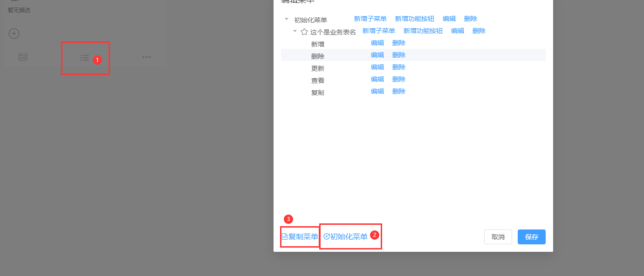Viewport: 644px width, 276px height.
Task: Click the 初始化菜单 refresh icon
Action: click(327, 236)
